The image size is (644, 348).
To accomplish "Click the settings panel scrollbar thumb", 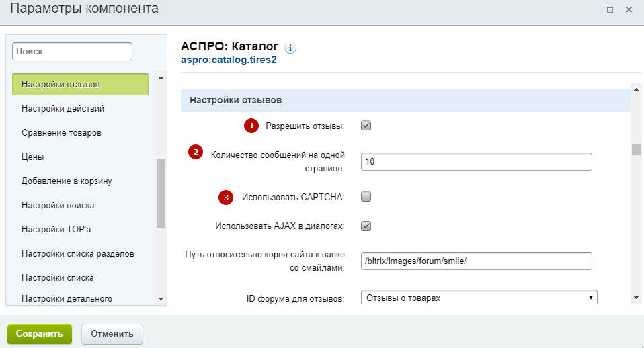I will point(636,149).
